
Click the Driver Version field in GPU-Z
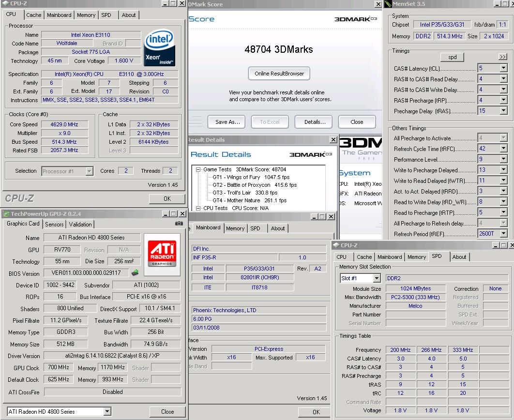(112, 356)
